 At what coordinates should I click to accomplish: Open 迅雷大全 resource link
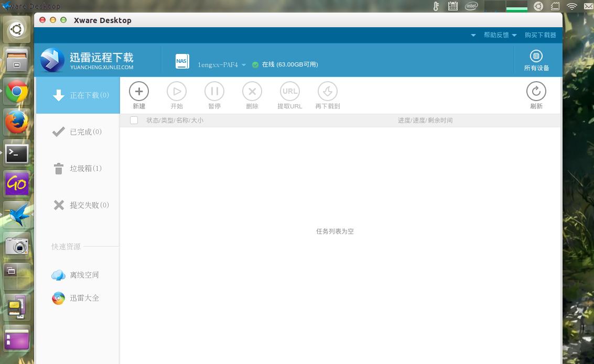tap(75, 298)
